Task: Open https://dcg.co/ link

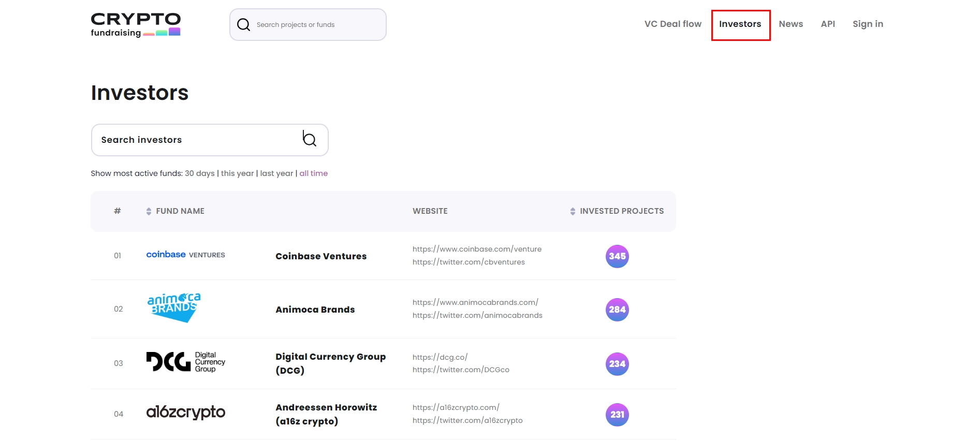Action: (440, 357)
